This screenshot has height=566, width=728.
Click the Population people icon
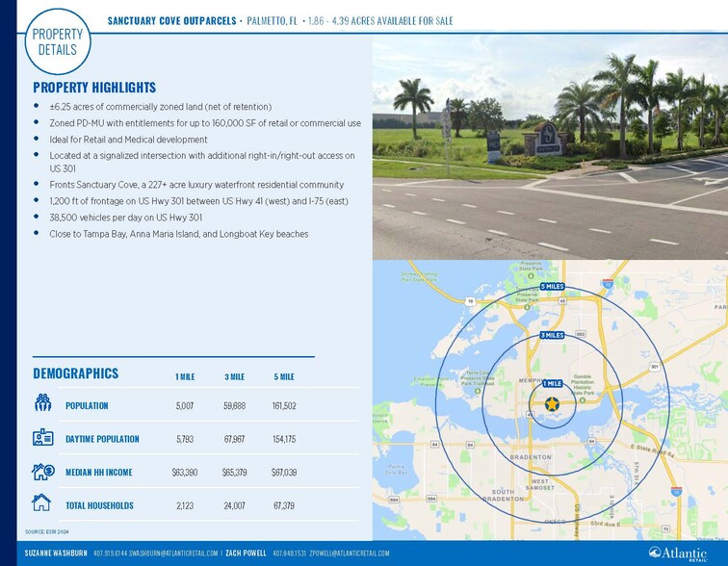(x=42, y=403)
